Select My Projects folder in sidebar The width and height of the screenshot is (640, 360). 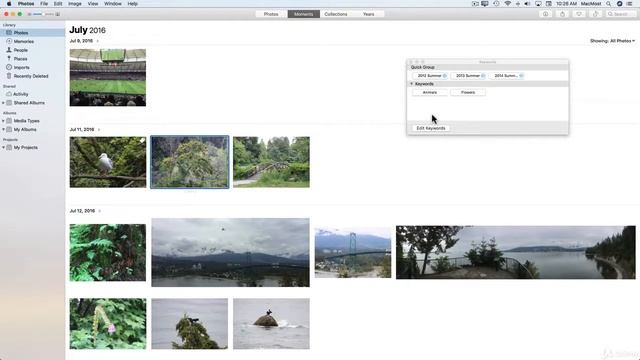(x=32, y=147)
